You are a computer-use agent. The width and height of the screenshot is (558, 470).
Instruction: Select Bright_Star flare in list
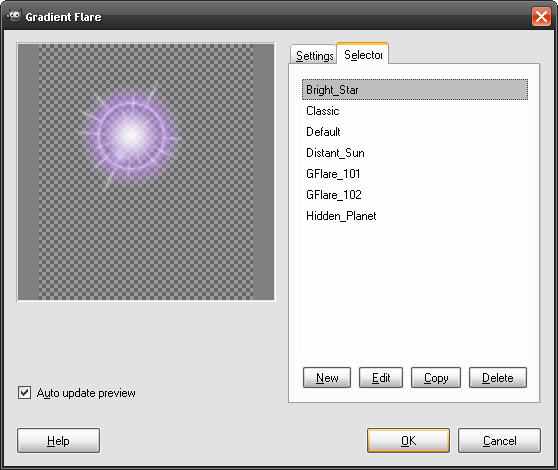(415, 90)
